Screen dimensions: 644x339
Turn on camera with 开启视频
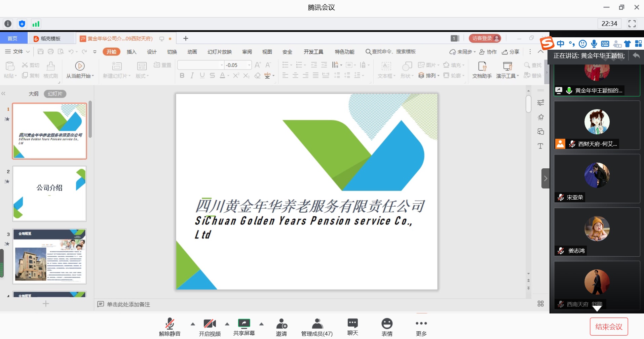210,326
